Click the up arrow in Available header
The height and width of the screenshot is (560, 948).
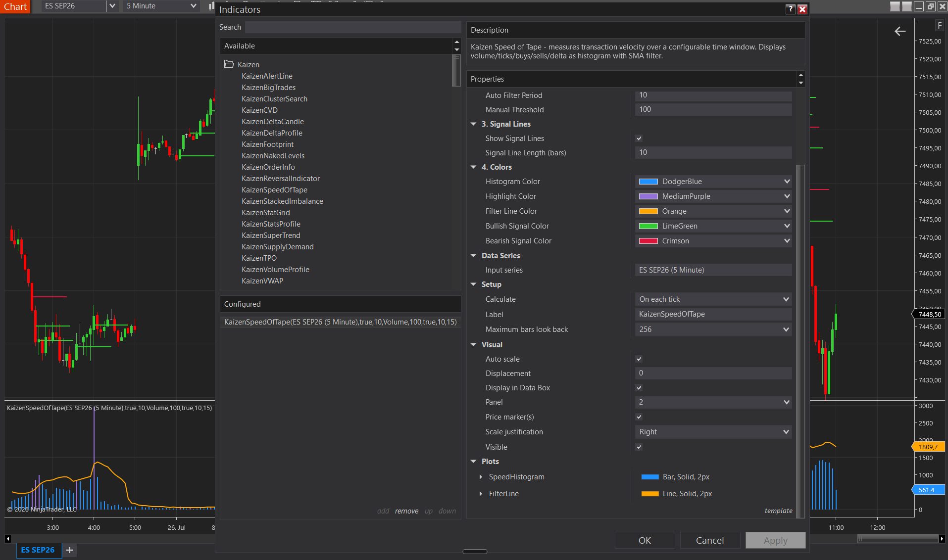coord(457,43)
